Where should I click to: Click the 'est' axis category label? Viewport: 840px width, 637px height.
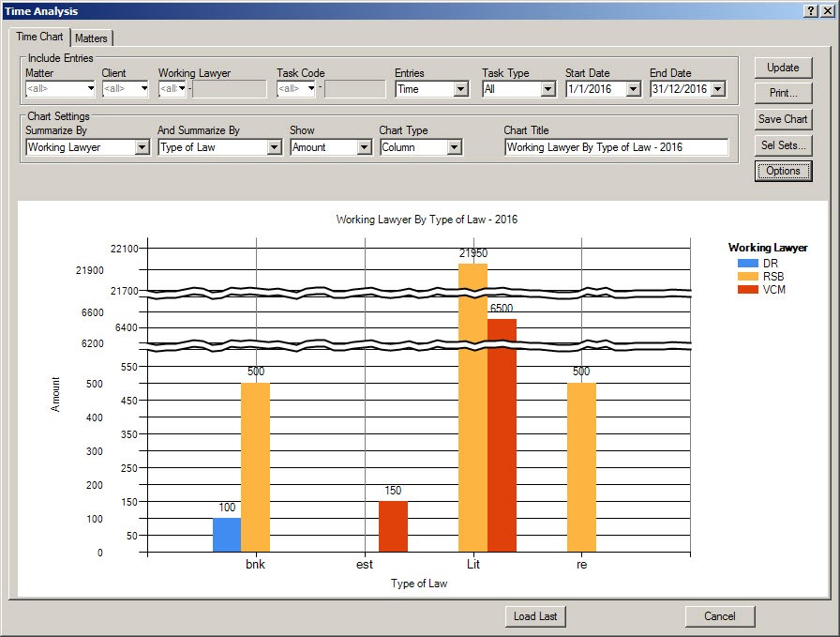(365, 564)
